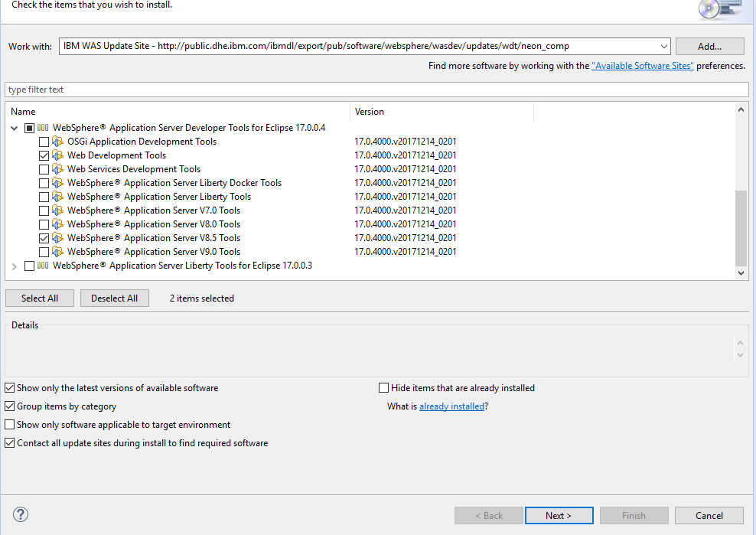
Task: Toggle the Developer Tools for Eclipse 17.0.0.4 category checkbox
Action: pos(29,128)
